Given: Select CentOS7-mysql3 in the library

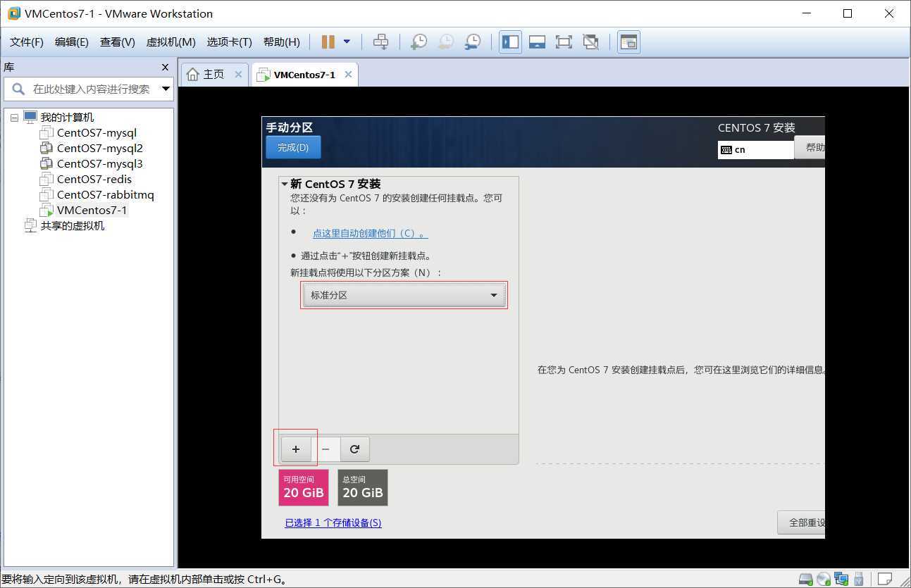Looking at the screenshot, I should [x=100, y=163].
